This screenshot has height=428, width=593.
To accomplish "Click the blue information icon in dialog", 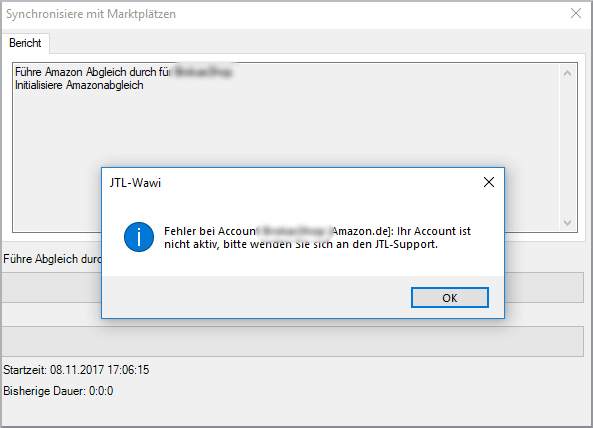I will pyautogui.click(x=139, y=237).
